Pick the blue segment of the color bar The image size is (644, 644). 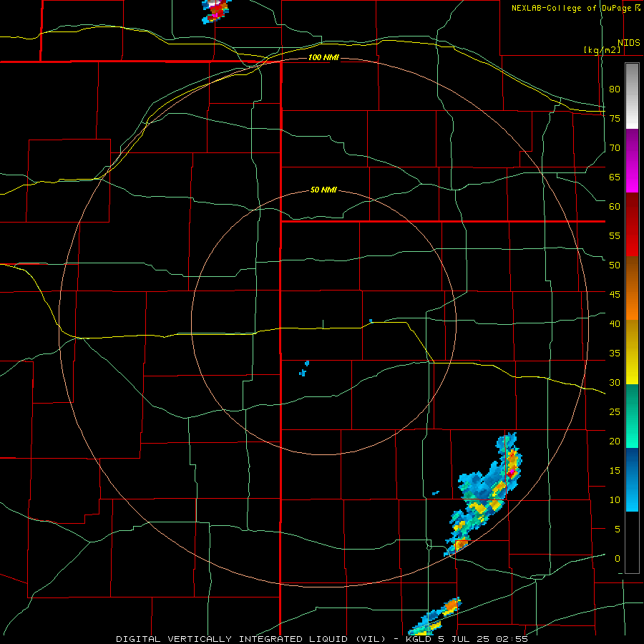632,479
